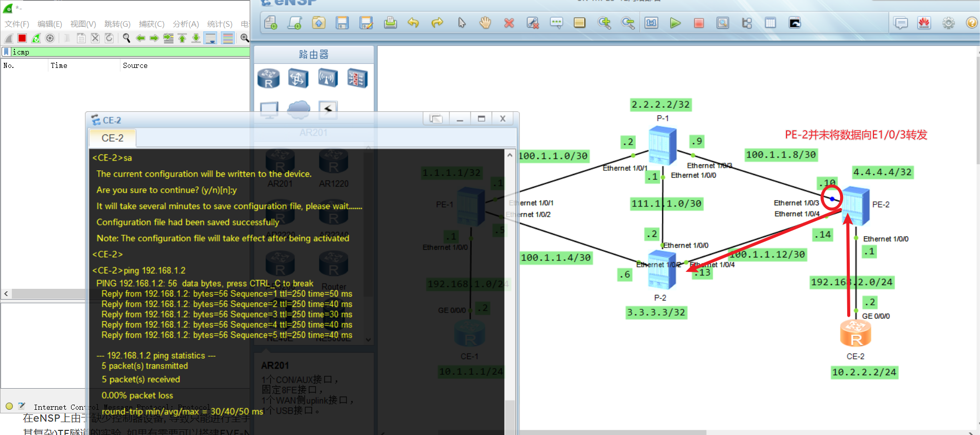Click the P-1 switch on the canvas
This screenshot has width=980, height=435.
[662, 146]
